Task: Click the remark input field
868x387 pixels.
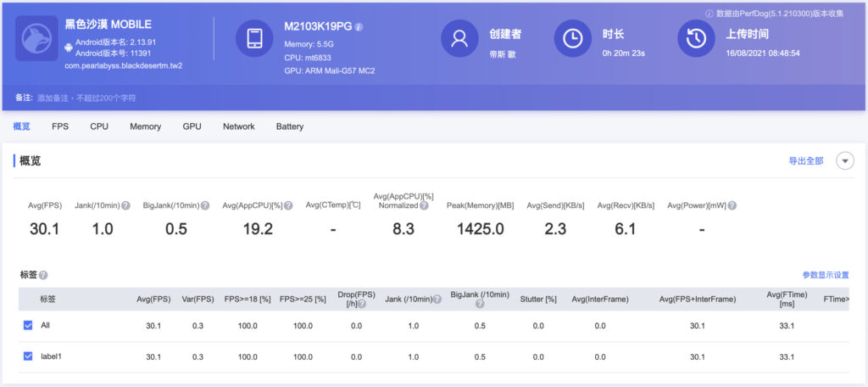Action: [86, 98]
